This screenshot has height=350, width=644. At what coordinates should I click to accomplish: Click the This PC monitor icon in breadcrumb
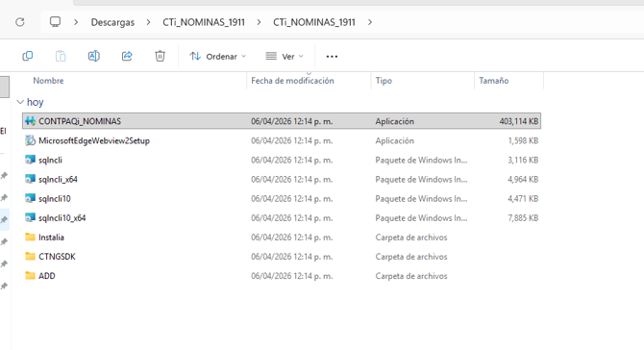[x=55, y=21]
